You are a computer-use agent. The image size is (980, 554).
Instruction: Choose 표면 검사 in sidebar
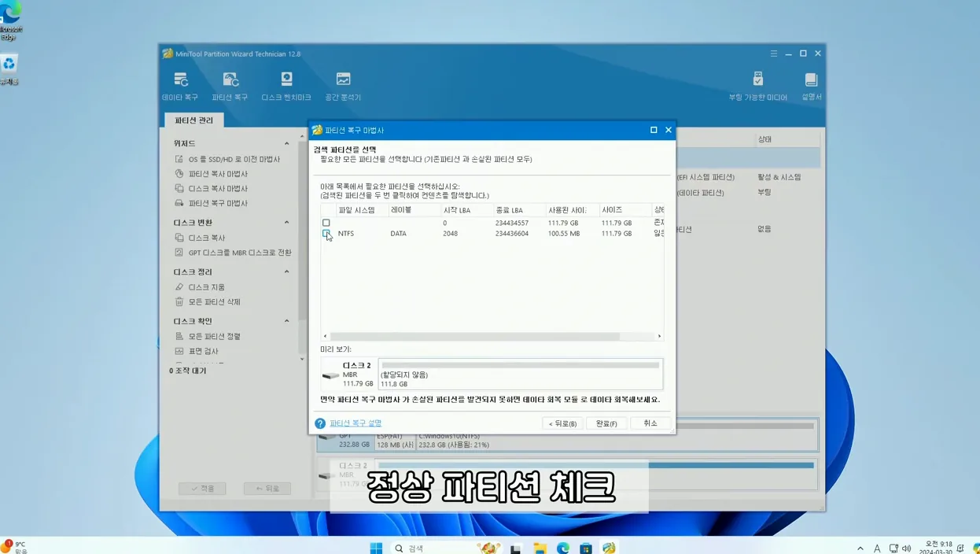coord(197,351)
